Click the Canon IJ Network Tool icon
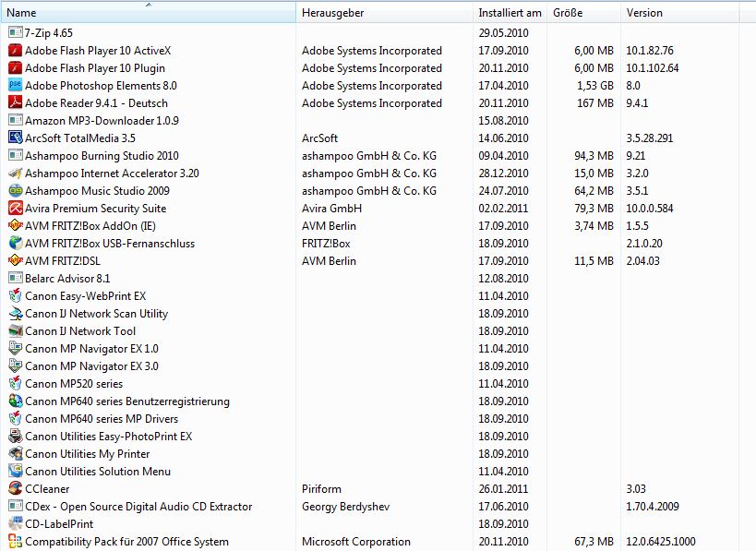The image size is (756, 551). pyautogui.click(x=16, y=330)
